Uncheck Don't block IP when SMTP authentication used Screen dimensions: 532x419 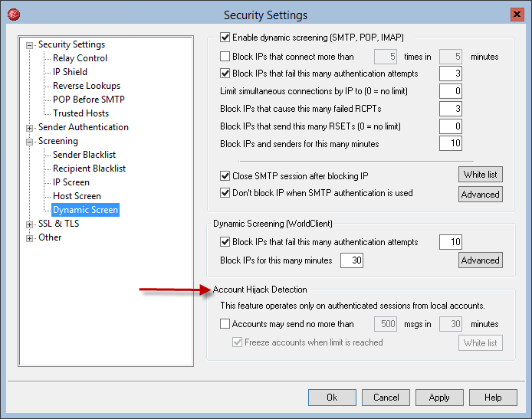pyautogui.click(x=225, y=193)
